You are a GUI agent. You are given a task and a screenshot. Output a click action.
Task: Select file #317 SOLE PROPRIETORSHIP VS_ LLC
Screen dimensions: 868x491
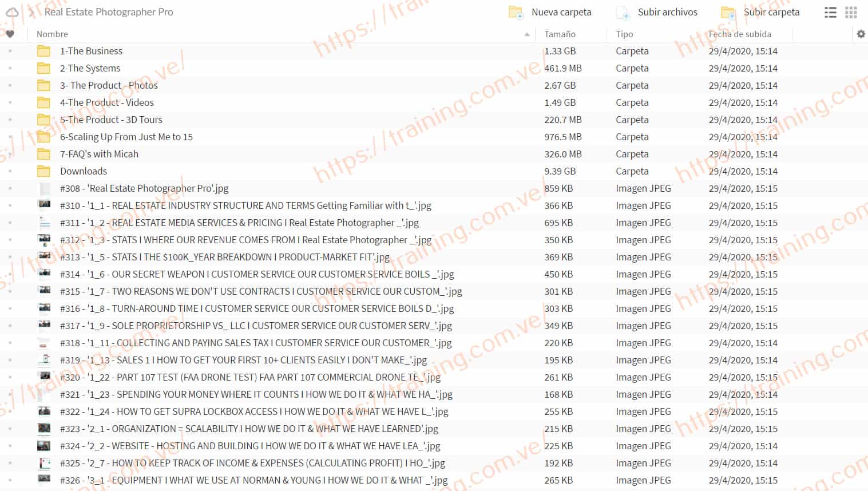click(256, 326)
